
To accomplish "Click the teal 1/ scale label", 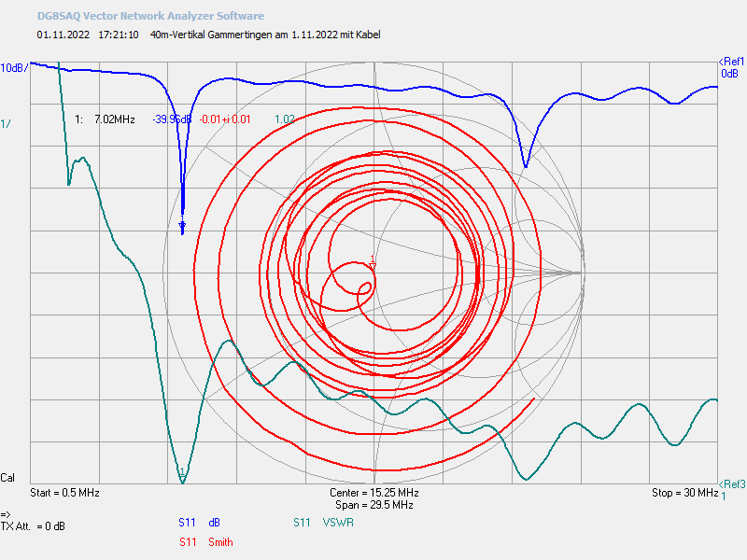I will pos(6,124).
